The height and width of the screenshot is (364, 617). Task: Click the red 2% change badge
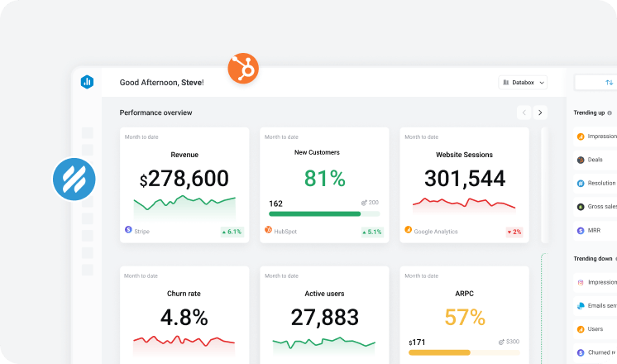[x=514, y=232]
